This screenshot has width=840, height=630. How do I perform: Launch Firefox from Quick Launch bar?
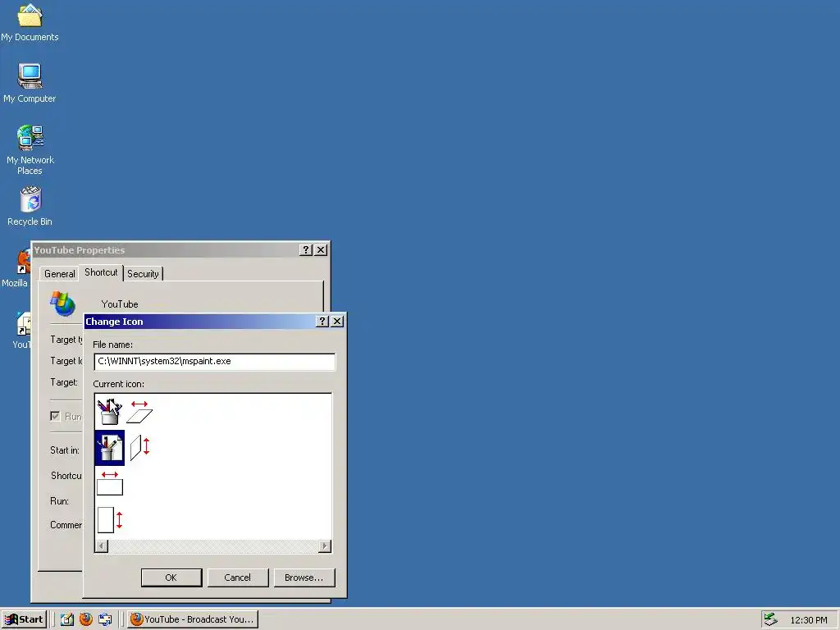coord(85,619)
